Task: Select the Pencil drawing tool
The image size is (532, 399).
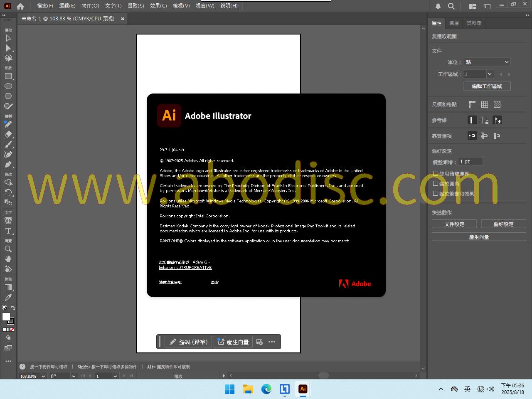Action: pos(8,124)
